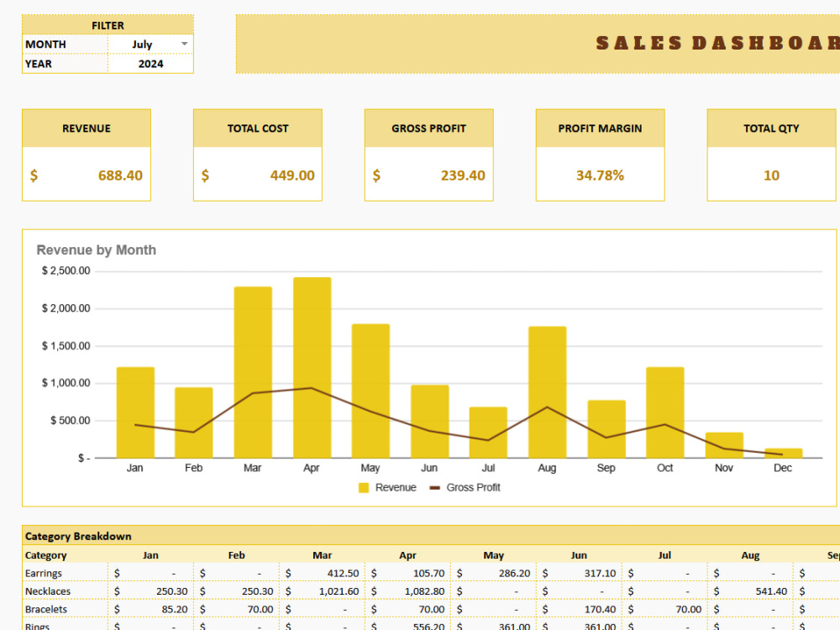840x630 pixels.
Task: Select the Jan revenue bar
Action: pos(135,412)
